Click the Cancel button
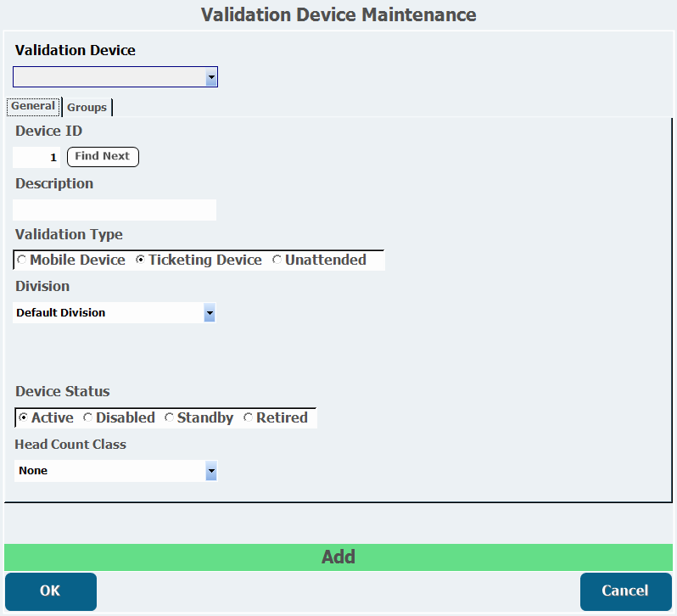This screenshot has width=677, height=616. coord(625,591)
